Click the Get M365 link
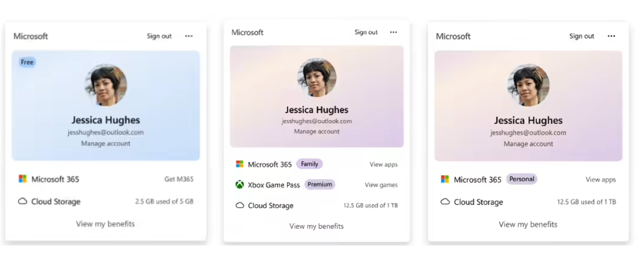 [x=179, y=179]
